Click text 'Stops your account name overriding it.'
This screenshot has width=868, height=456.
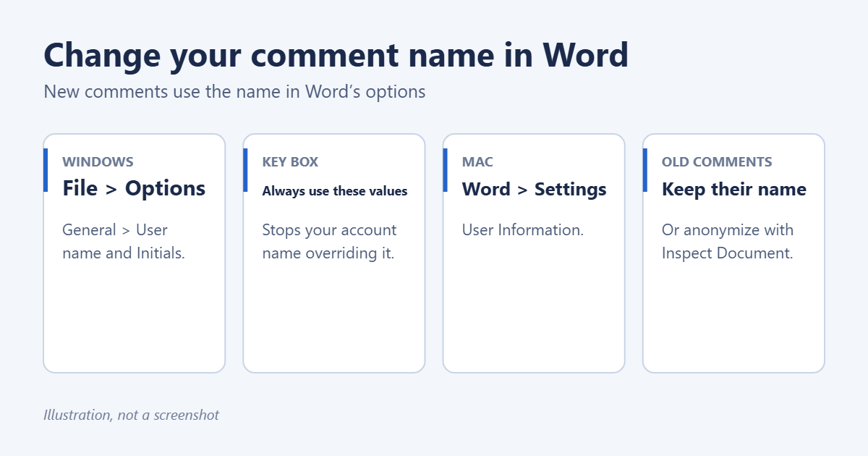(329, 242)
